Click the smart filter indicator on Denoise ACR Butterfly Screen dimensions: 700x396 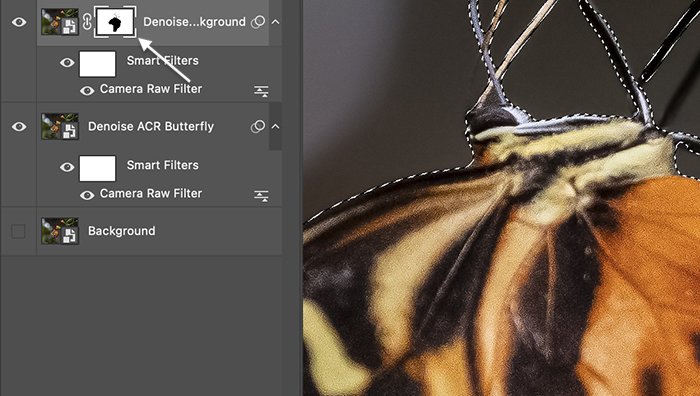(258, 127)
